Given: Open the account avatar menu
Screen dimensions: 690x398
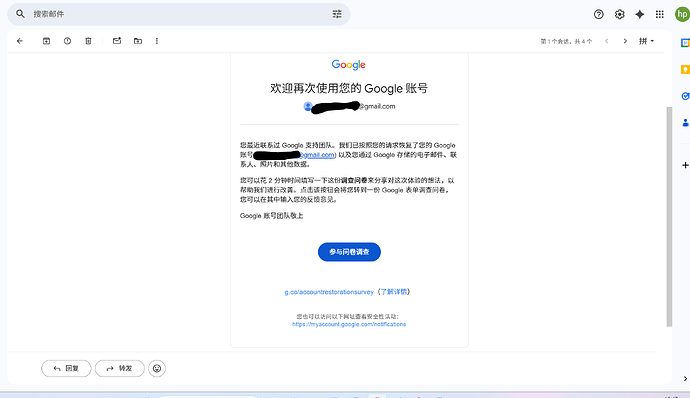Looking at the screenshot, I should click(682, 15).
